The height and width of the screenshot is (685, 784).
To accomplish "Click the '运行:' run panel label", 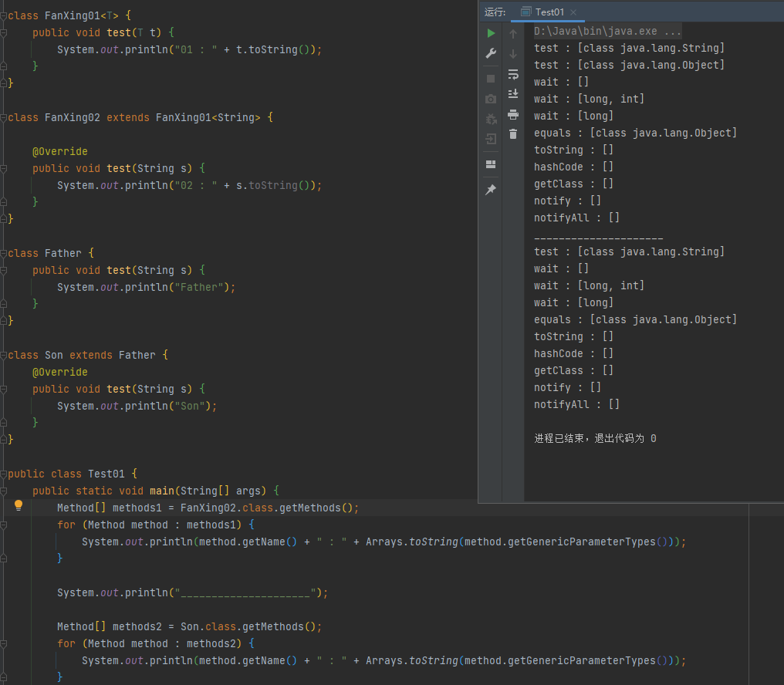I will (495, 12).
